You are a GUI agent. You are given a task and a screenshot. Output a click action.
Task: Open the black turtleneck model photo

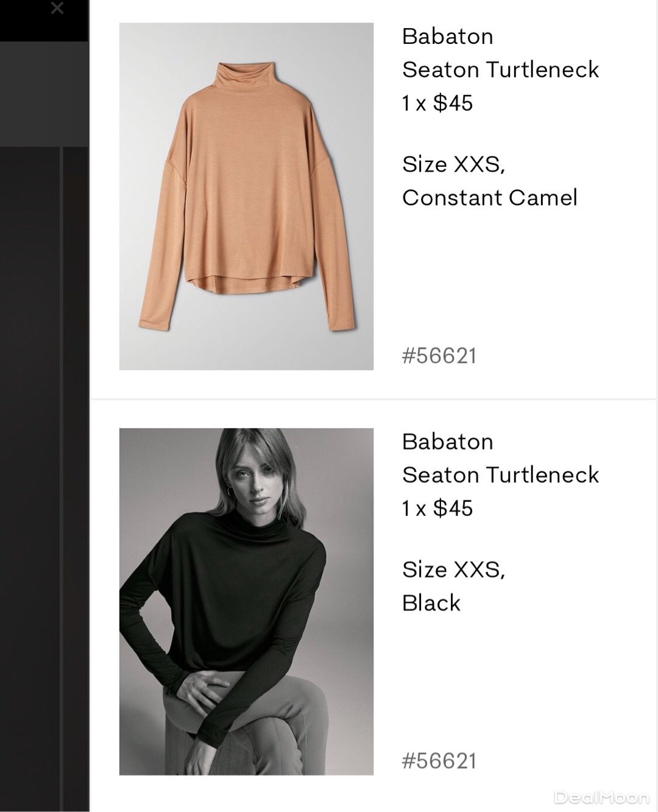coord(246,601)
